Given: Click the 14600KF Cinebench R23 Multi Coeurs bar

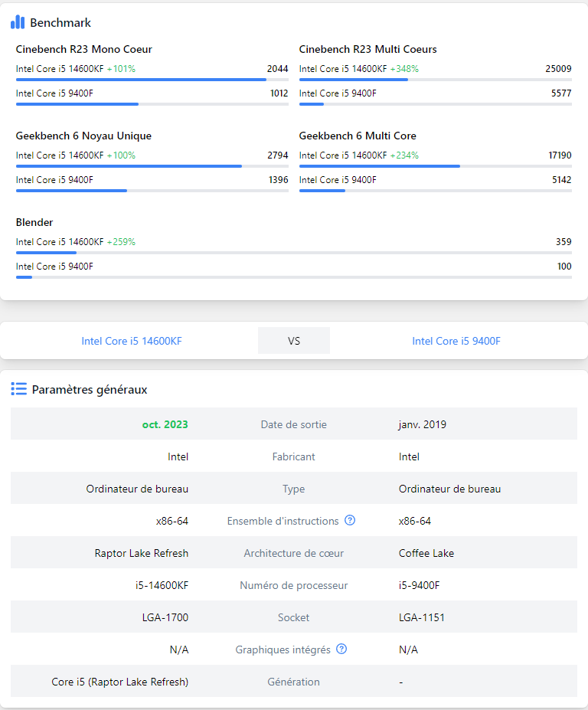Looking at the screenshot, I should [x=353, y=80].
